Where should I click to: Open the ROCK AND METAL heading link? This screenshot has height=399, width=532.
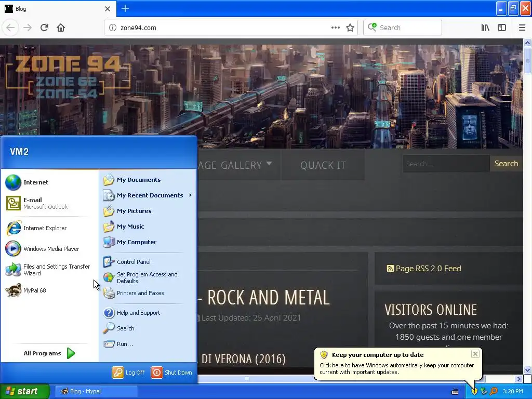coord(268,298)
